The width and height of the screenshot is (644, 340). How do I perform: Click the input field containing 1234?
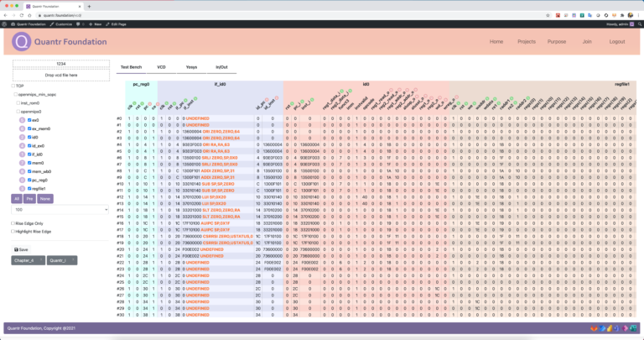click(61, 64)
